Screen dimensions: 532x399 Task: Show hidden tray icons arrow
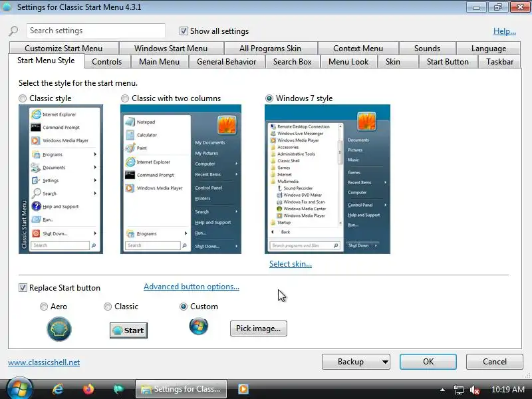click(442, 390)
